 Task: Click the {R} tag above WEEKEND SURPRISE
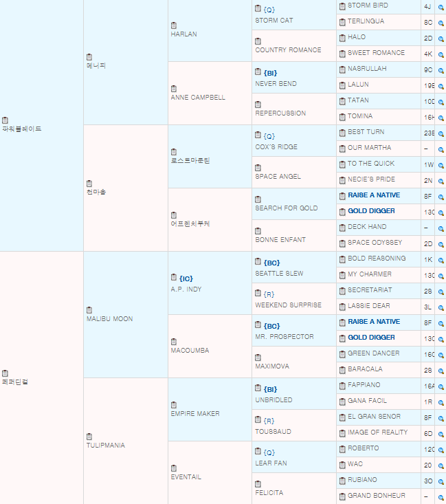(x=269, y=294)
